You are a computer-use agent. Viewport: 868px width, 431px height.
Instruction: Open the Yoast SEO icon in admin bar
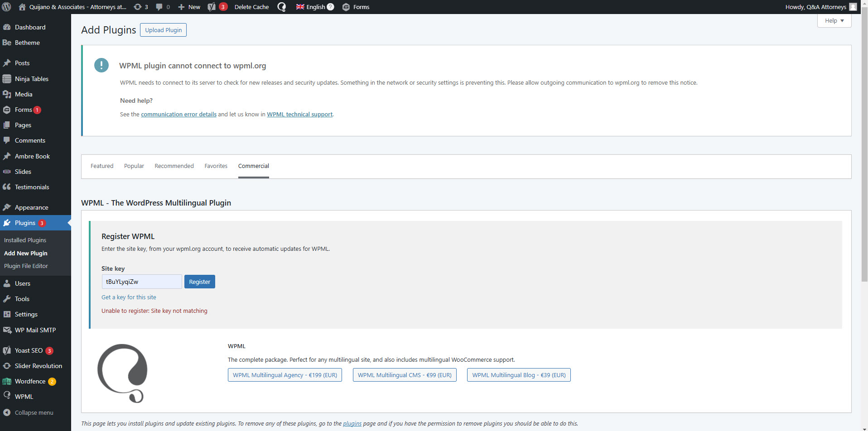(x=212, y=7)
